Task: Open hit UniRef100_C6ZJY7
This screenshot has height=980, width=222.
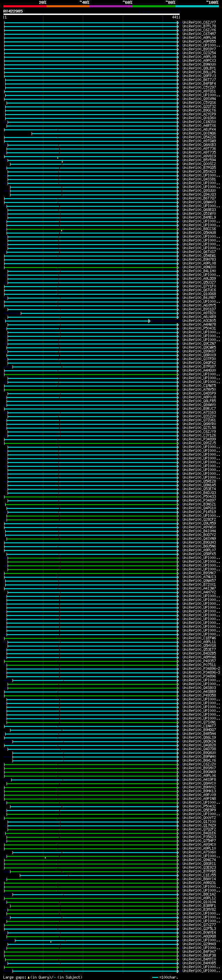Action: pyautogui.click(x=199, y=23)
